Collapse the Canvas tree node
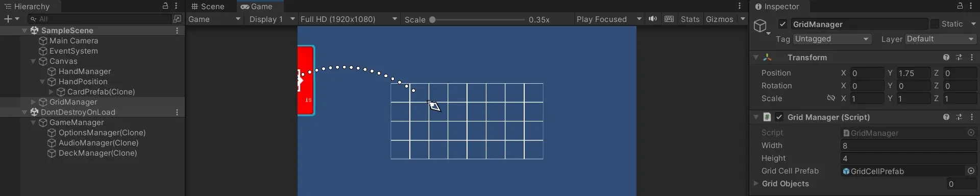The height and width of the screenshot is (196, 980). coord(33,61)
